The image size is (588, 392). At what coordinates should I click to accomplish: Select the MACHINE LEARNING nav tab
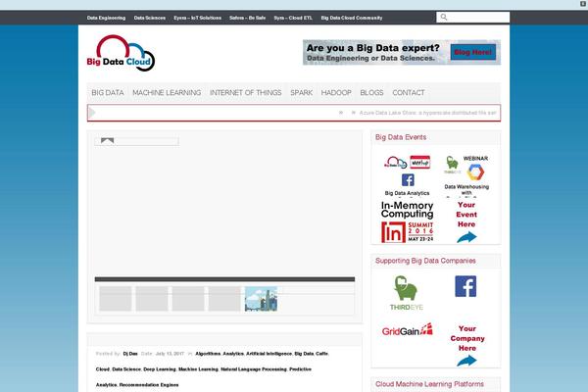167,93
